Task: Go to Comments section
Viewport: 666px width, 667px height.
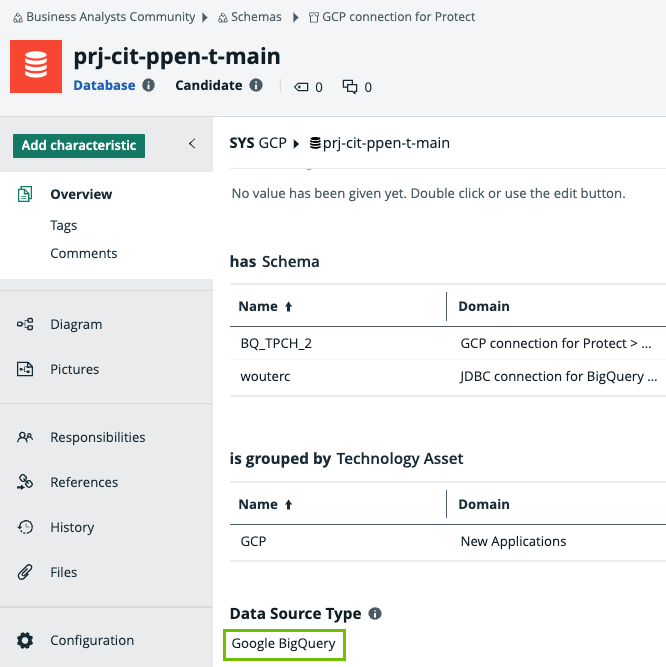Action: [x=84, y=253]
